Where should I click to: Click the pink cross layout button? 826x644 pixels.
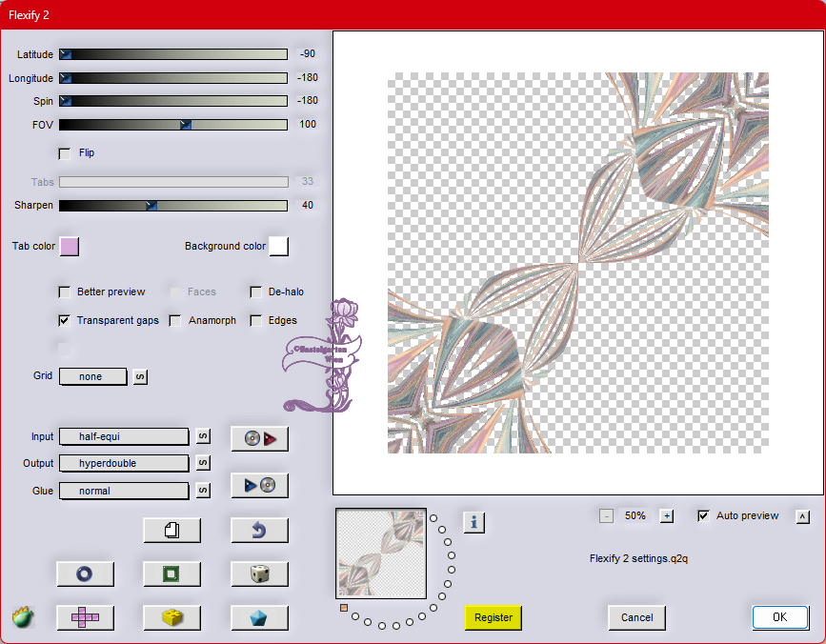(x=85, y=617)
